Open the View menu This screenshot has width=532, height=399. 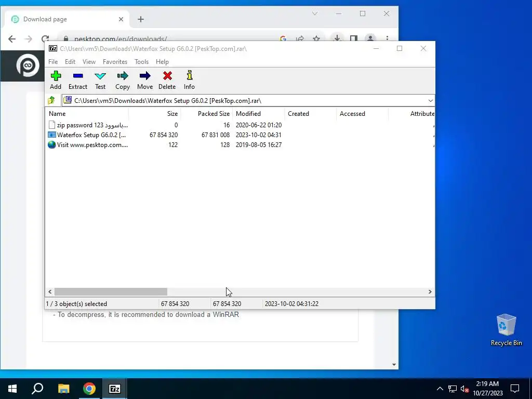tap(89, 62)
